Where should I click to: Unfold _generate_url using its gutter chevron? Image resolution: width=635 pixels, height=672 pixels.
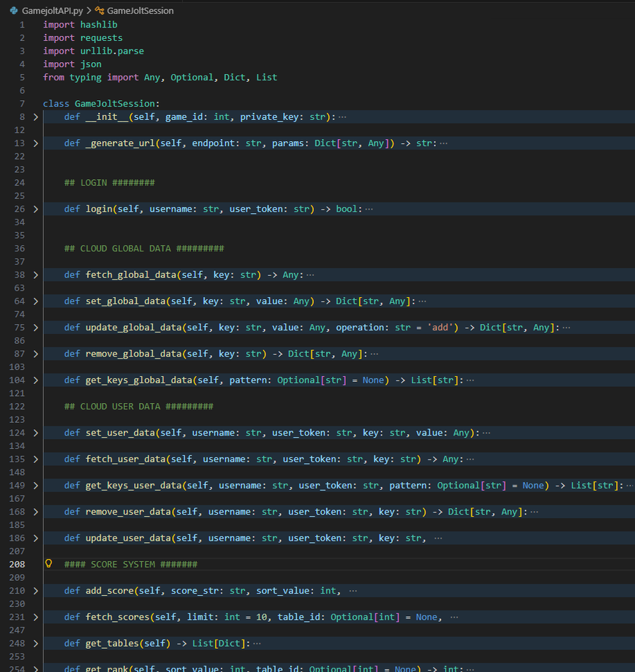(x=36, y=143)
